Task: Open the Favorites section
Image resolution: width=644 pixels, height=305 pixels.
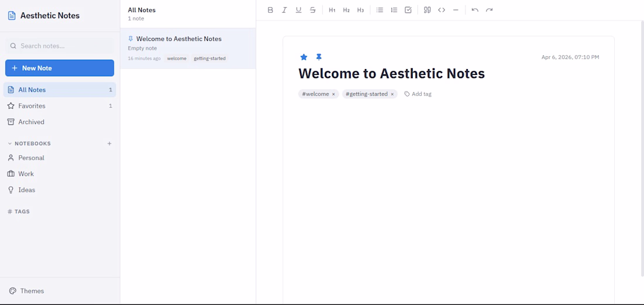Action: tap(60, 106)
